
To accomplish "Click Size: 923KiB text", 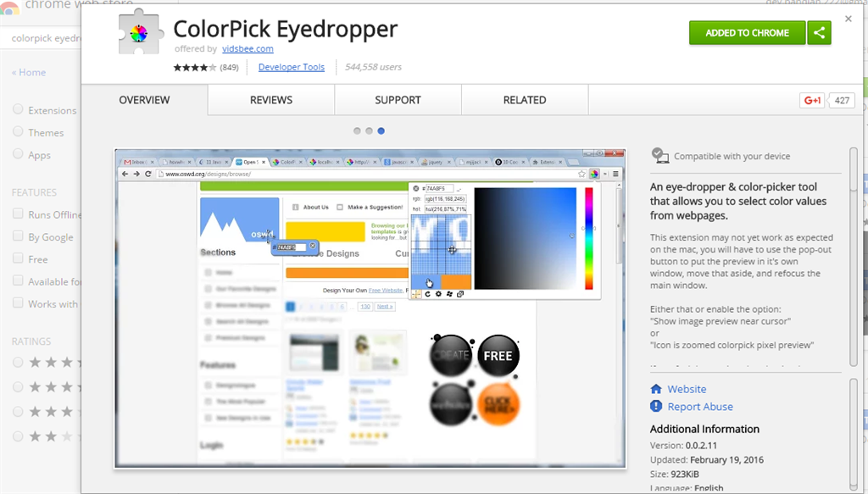I will pos(674,474).
